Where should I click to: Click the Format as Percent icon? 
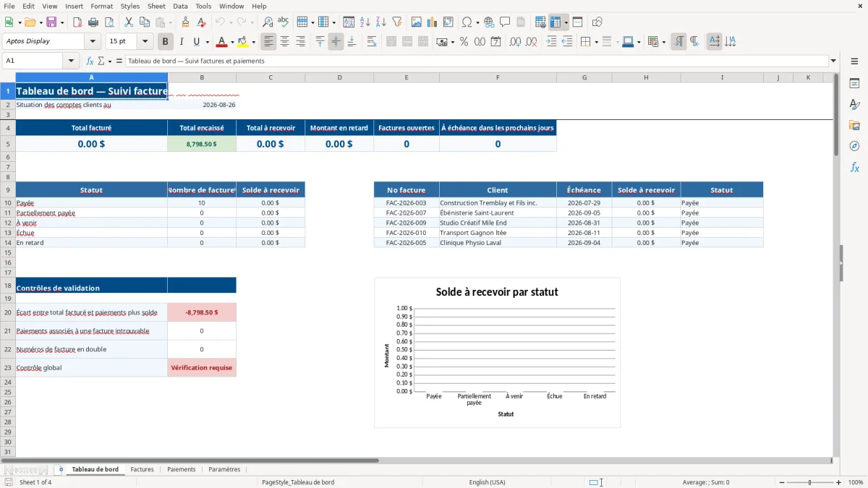[464, 42]
